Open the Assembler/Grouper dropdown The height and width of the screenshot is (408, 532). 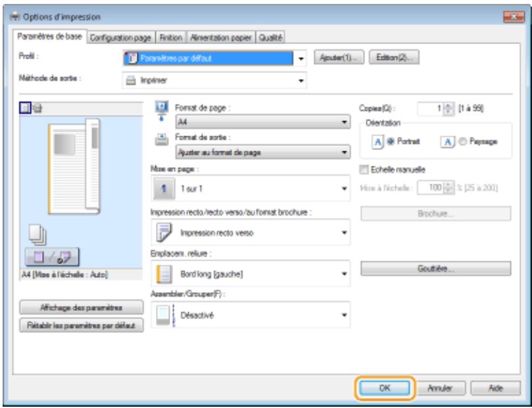coord(251,315)
